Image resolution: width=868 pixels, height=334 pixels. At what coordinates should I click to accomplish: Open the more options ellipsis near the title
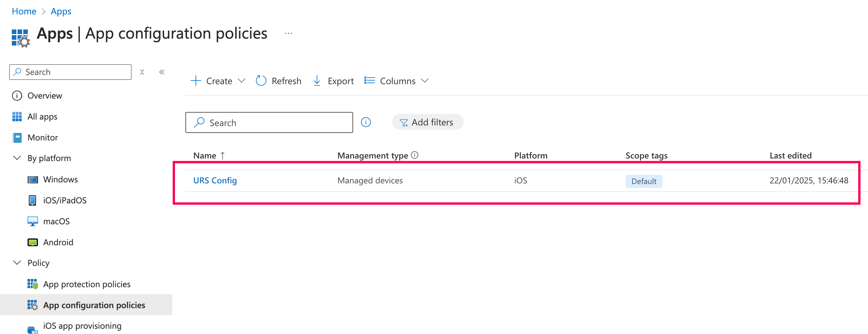click(x=288, y=34)
